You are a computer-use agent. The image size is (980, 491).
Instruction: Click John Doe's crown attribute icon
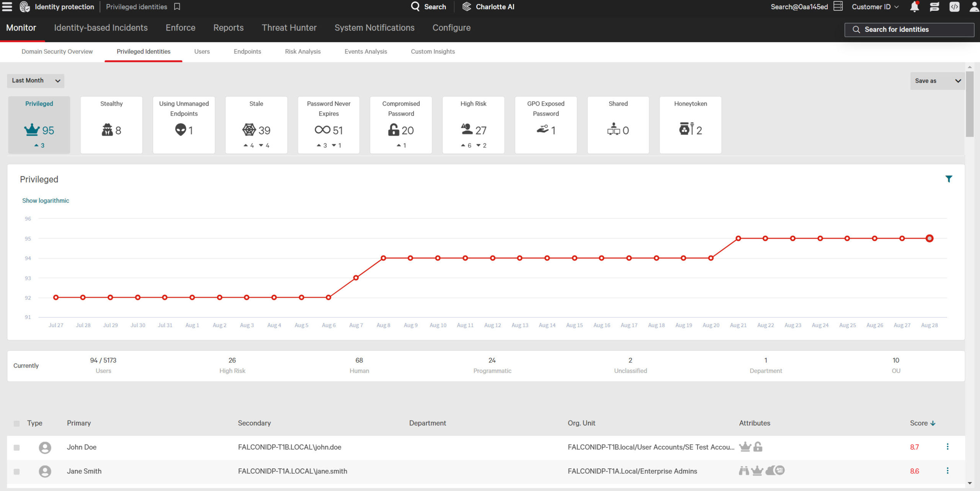coord(745,447)
